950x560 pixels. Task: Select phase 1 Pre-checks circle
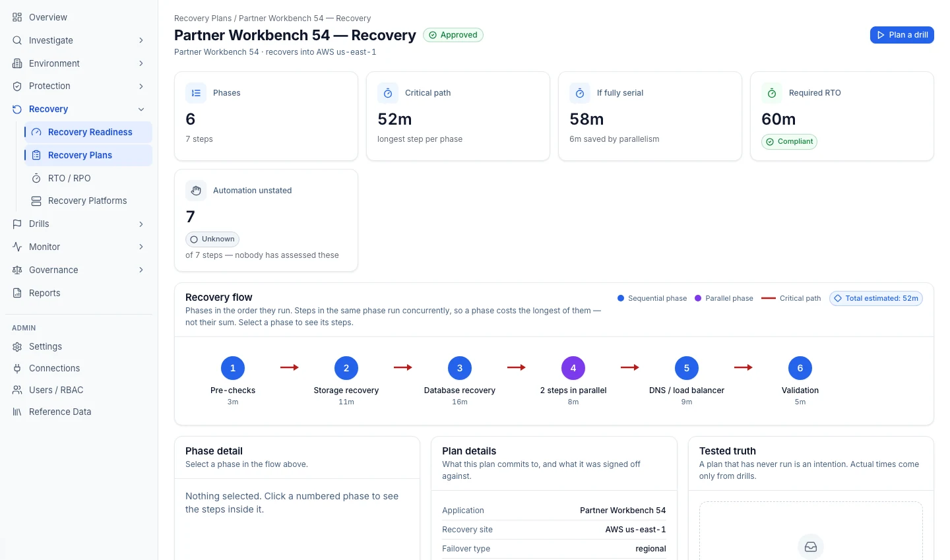[233, 368]
